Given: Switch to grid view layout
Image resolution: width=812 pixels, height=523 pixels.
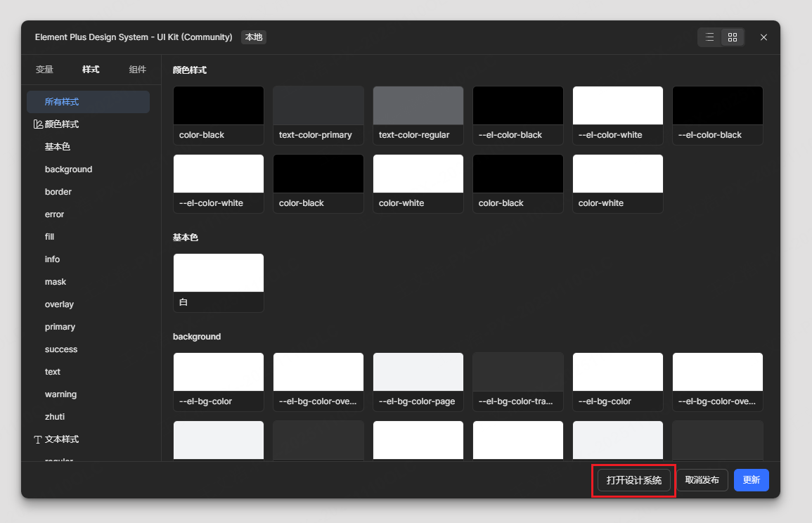Looking at the screenshot, I should 733,37.
